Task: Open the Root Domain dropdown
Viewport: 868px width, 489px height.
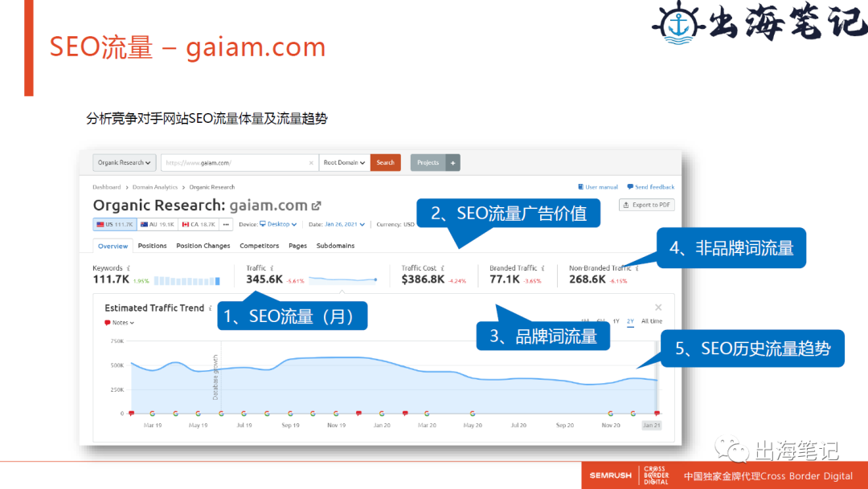Action: (x=344, y=163)
